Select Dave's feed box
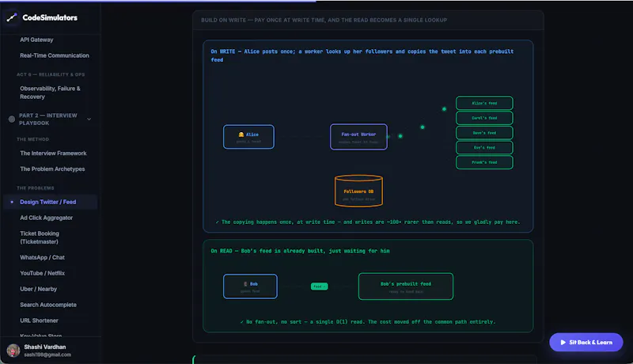 484,132
